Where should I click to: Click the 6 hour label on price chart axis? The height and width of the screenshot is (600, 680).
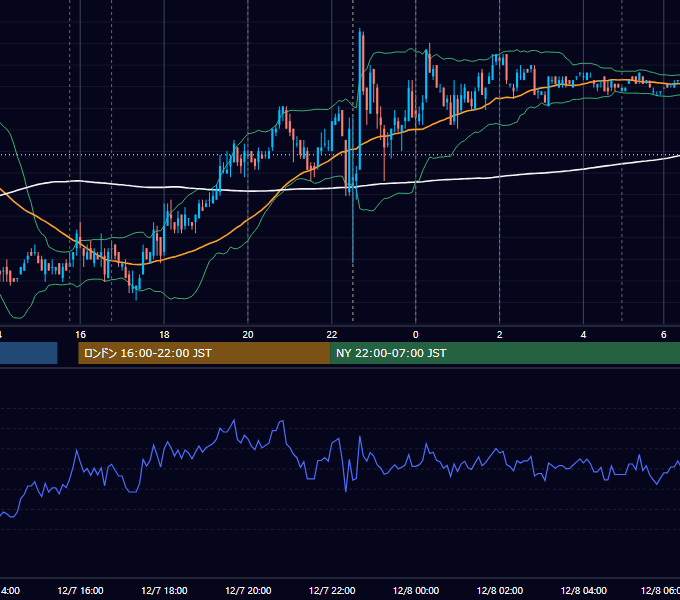(664, 335)
